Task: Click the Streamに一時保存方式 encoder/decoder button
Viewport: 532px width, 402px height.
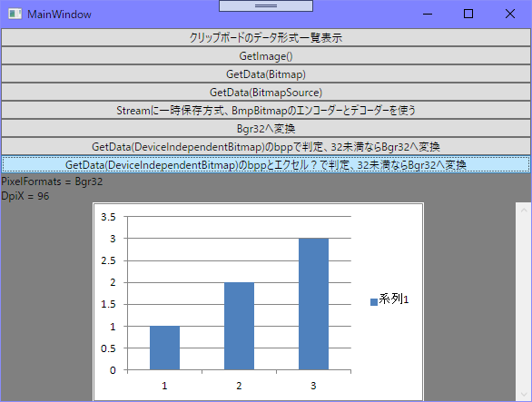Action: 266,110
